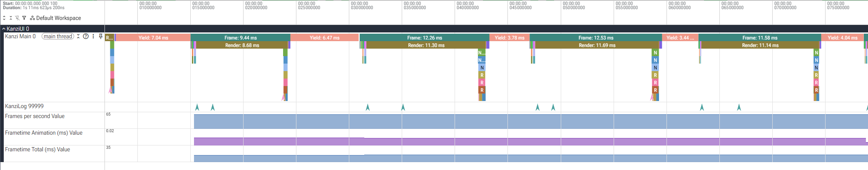Select the Render: 11.14 ms slice
868x170 pixels.
[x=760, y=45]
